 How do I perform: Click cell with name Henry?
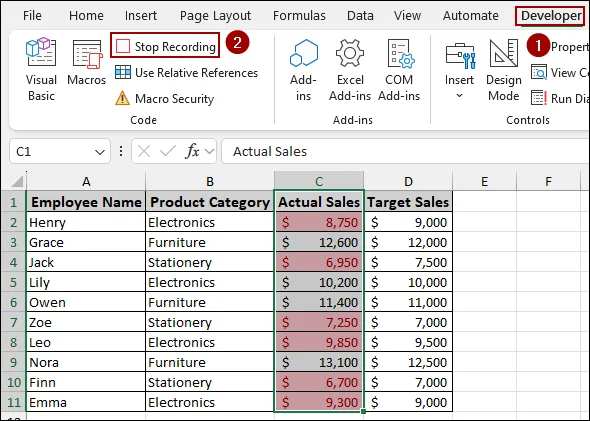click(x=86, y=222)
